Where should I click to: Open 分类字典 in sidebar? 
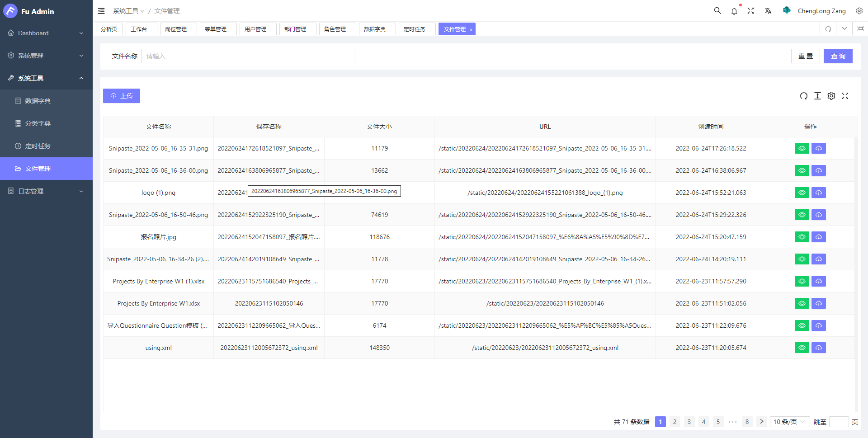[x=46, y=123]
